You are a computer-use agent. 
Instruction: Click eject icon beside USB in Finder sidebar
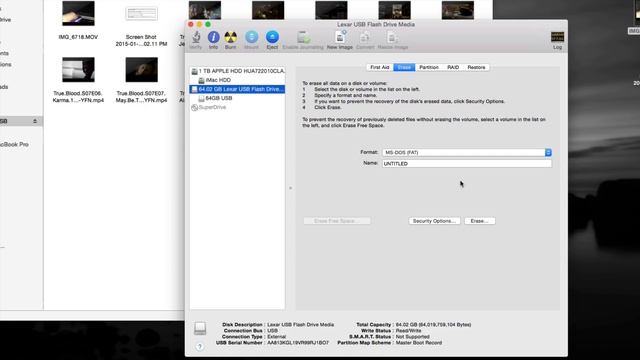tap(35, 121)
